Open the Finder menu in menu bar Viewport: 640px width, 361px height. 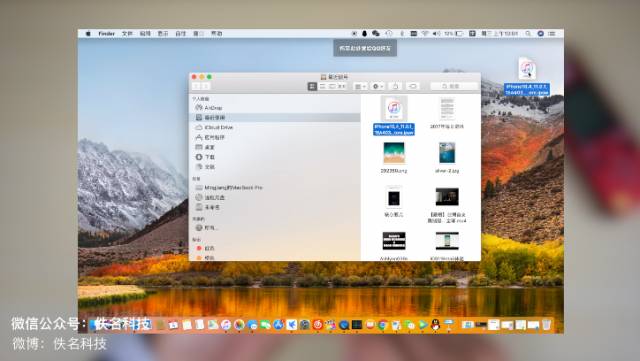pos(107,33)
